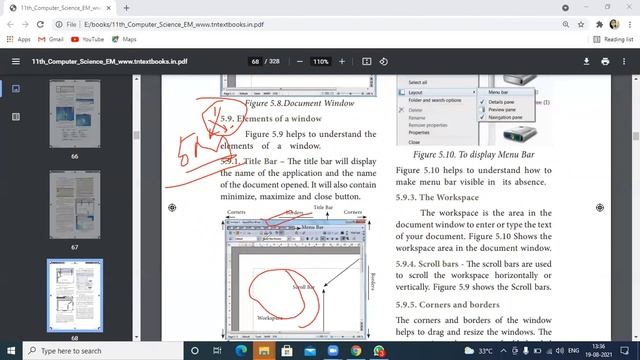The image size is (640, 360).
Task: Reload the current page
Action: coord(40,24)
